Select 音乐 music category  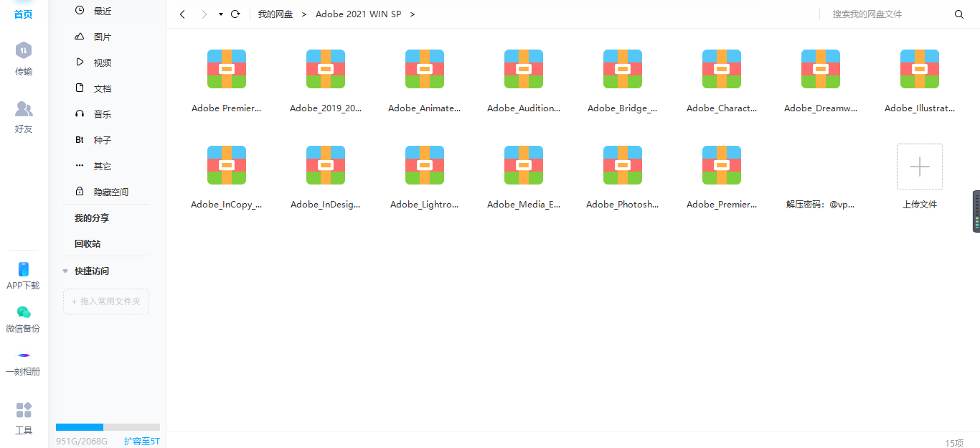(x=102, y=114)
